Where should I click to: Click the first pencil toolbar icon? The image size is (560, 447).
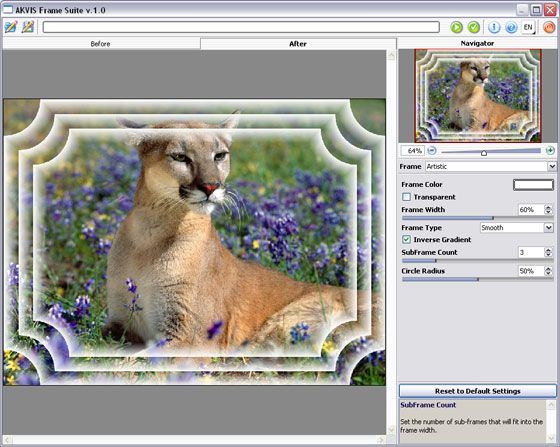pyautogui.click(x=11, y=27)
